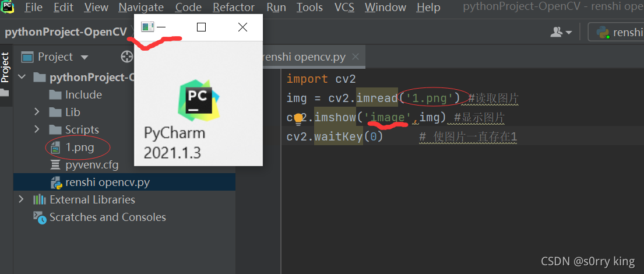644x274 pixels.
Task: Select pyvenv.cfg in the project tree
Action: [x=92, y=165]
